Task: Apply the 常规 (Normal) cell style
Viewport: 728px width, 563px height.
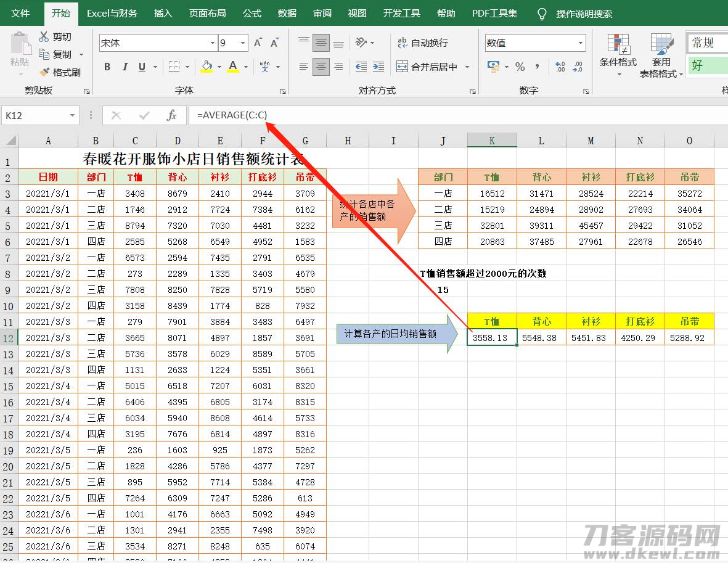Action: 706,43
